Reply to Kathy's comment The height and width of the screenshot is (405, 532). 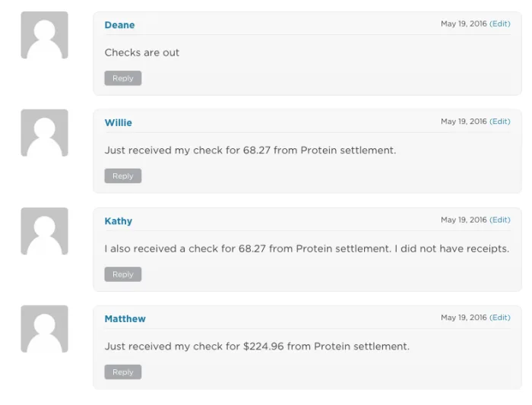coord(122,274)
